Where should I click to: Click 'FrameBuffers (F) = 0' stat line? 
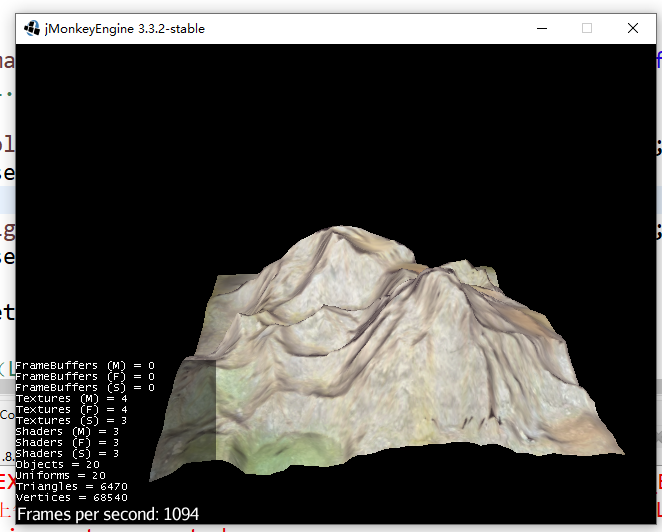tap(85, 376)
